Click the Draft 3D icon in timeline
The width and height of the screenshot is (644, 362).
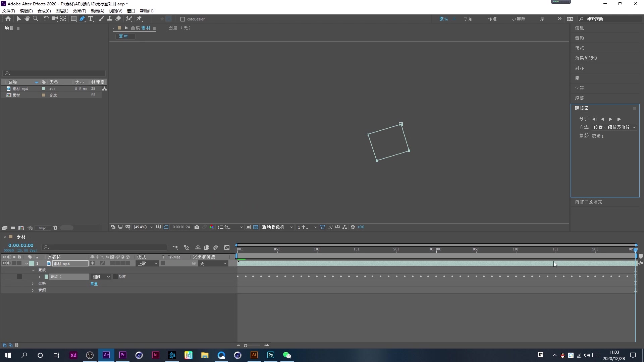tap(186, 247)
